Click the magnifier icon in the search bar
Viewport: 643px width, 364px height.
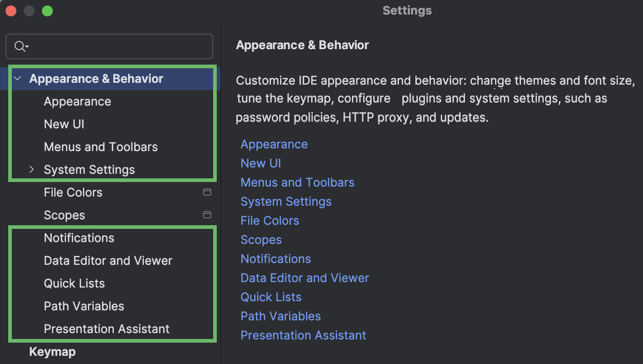[x=18, y=46]
